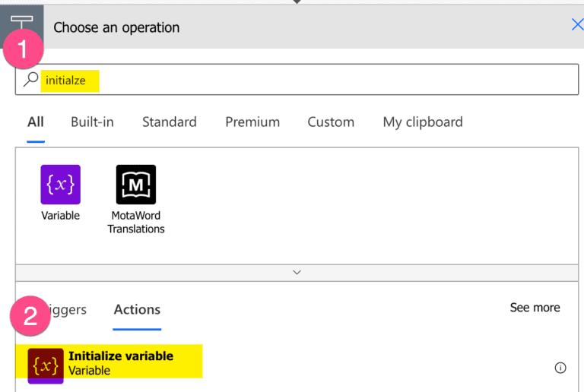Image resolution: width=584 pixels, height=392 pixels.
Task: Click the info icon beside Initialize variable
Action: (x=560, y=368)
